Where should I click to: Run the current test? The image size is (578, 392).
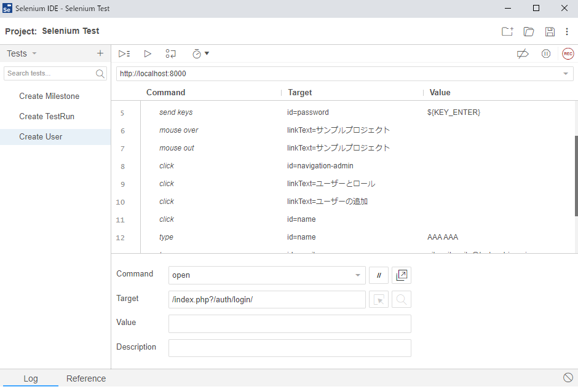148,53
